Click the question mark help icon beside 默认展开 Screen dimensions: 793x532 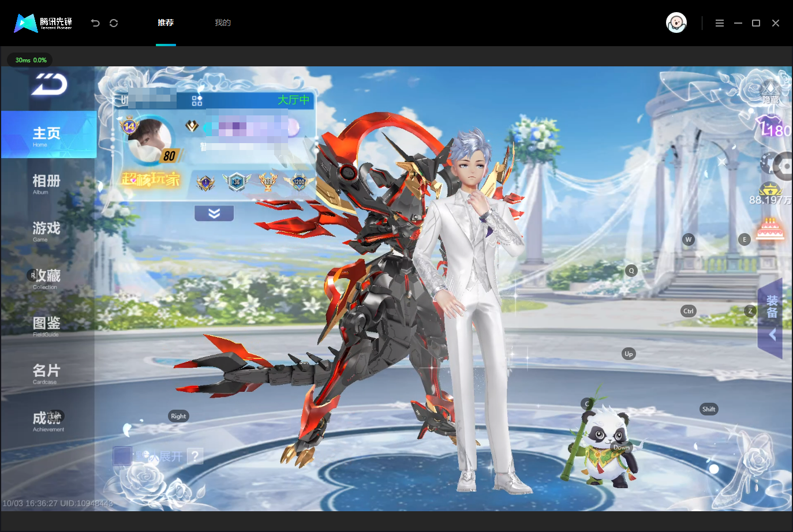coord(195,456)
